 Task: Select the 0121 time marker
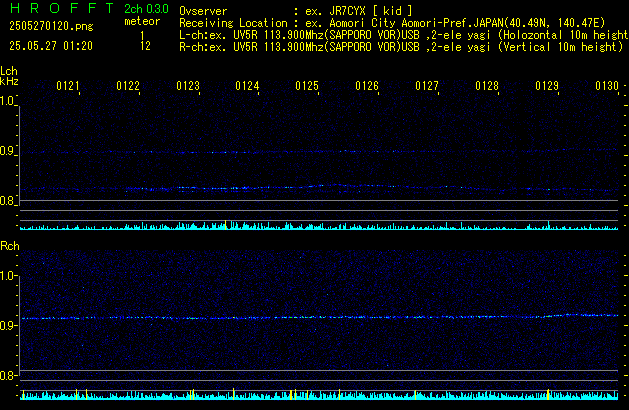[67, 86]
